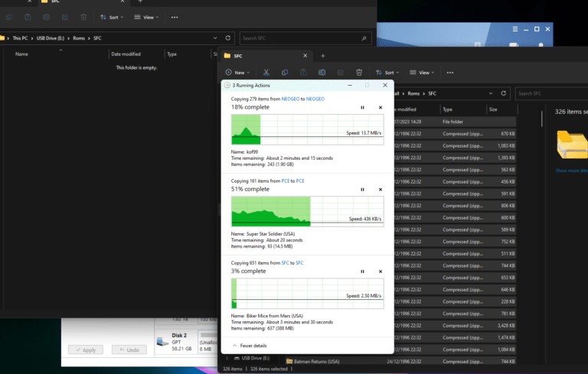Image resolution: width=588 pixels, height=374 pixels.
Task: Cancel the PCE copy operation
Action: [380, 190]
